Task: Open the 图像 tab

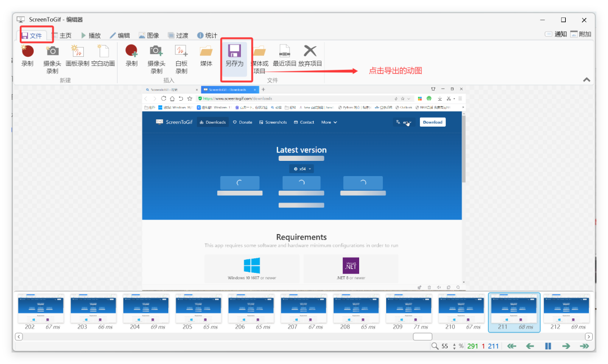Action: (149, 35)
